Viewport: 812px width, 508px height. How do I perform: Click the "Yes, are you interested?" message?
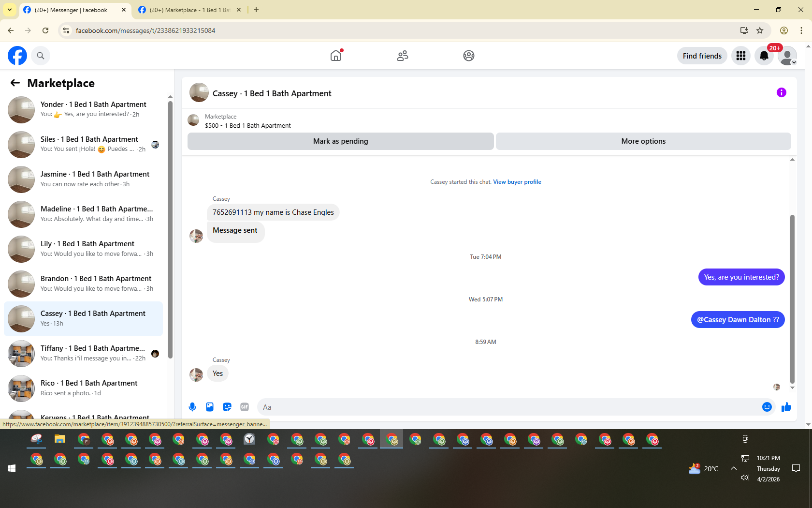click(741, 277)
